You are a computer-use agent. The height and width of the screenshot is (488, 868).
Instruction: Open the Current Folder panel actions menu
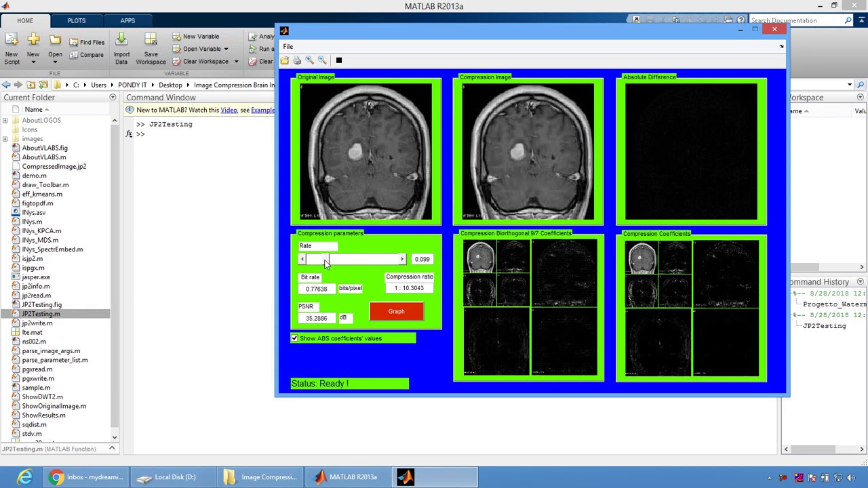113,98
